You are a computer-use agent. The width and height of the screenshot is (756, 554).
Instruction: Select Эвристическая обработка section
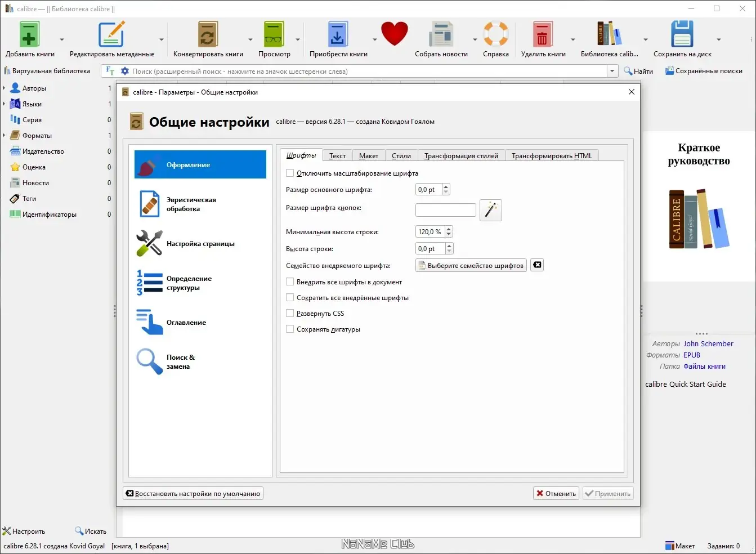pyautogui.click(x=200, y=204)
